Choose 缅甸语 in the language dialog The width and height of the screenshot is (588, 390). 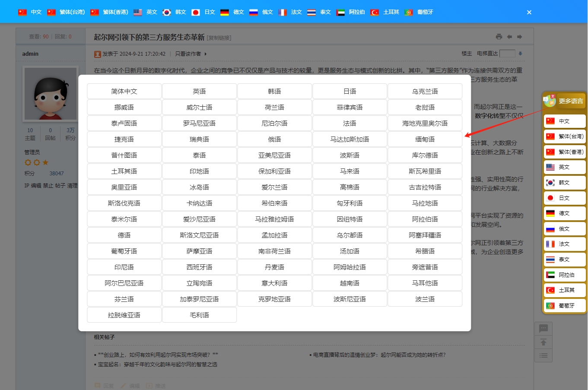point(425,139)
